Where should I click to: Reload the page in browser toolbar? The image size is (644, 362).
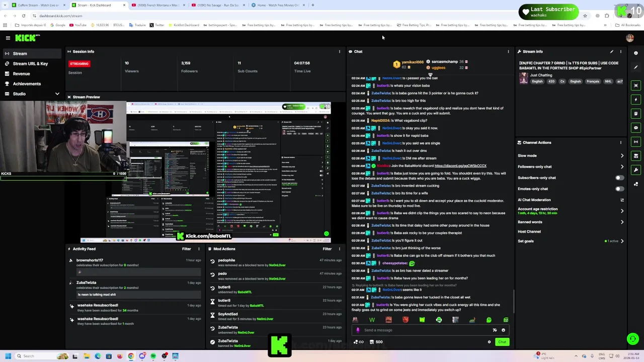coord(23,16)
